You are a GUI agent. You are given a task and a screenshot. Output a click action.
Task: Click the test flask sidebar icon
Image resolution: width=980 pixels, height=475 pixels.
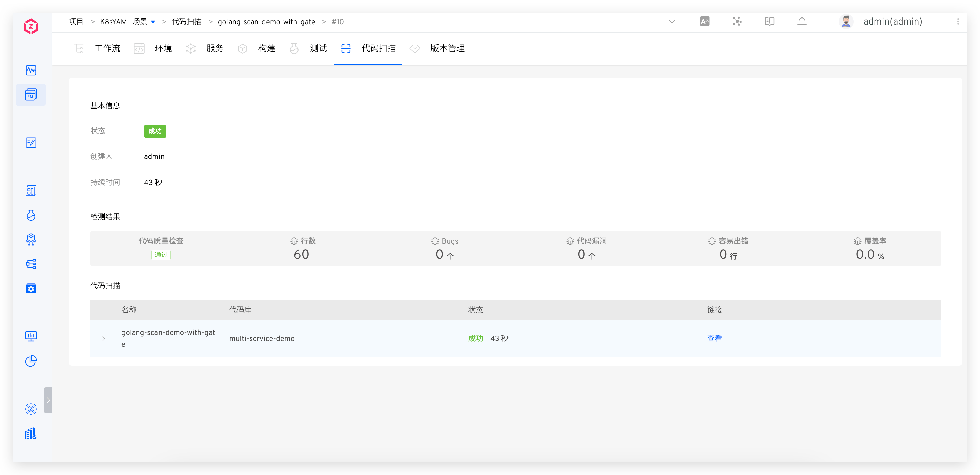point(31,215)
